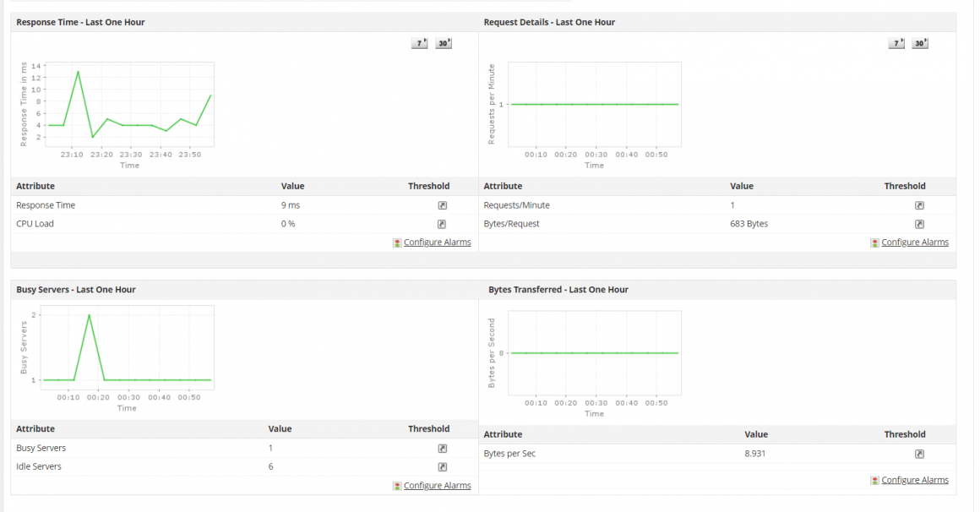Click the 9 ms Response Time value
The height and width of the screenshot is (512, 980).
click(291, 204)
